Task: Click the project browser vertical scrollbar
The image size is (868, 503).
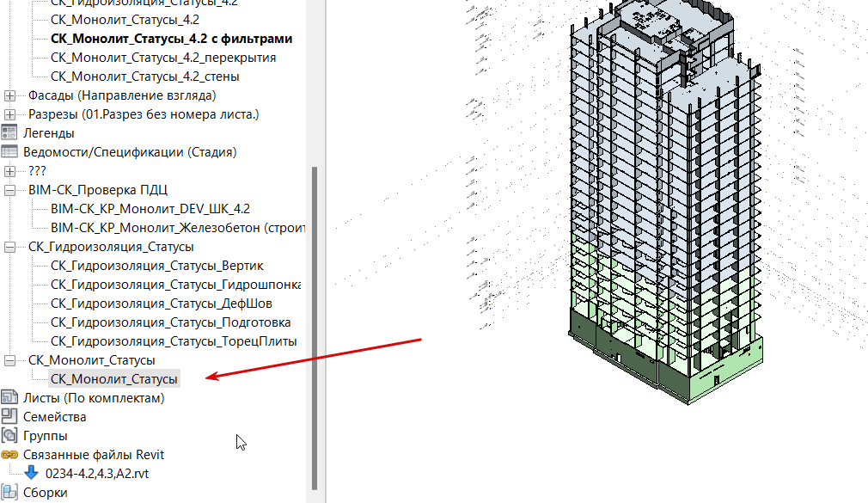Action: (315, 328)
